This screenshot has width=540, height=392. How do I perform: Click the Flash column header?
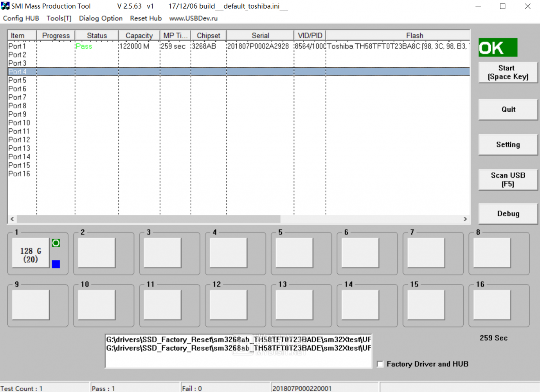pos(398,35)
